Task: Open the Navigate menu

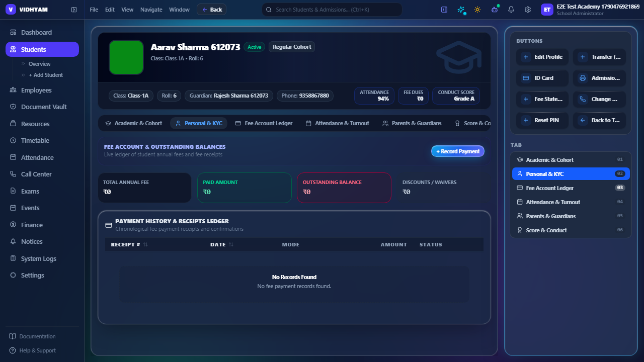Action: (x=151, y=10)
